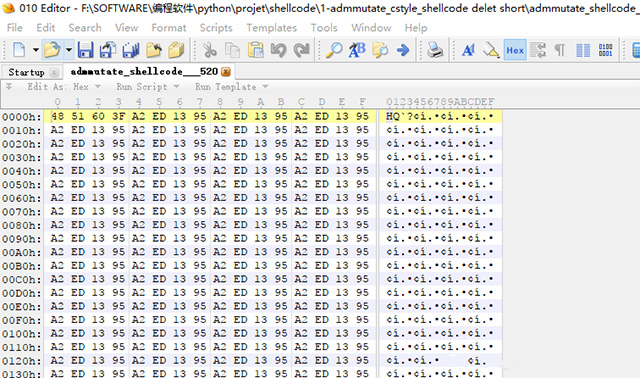The height and width of the screenshot is (378, 640).
Task: Click the Redo arrow icon
Action: pyautogui.click(x=302, y=50)
